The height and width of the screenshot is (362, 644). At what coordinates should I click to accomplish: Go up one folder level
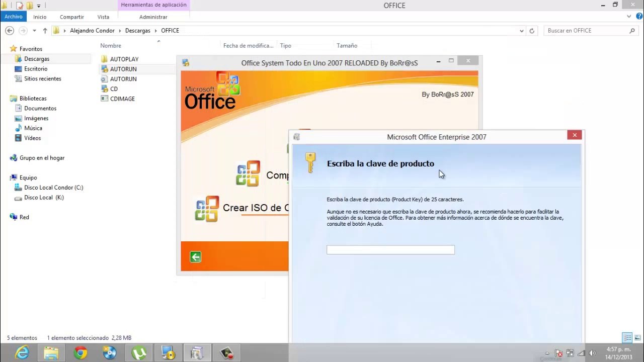click(x=45, y=31)
